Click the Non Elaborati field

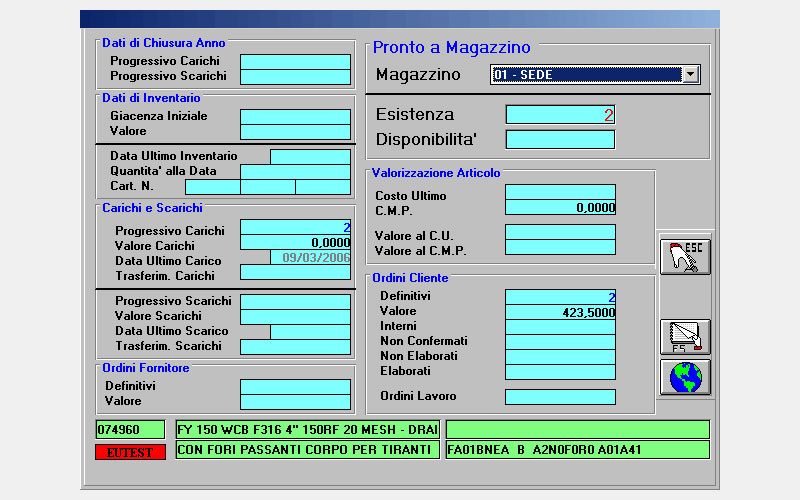(560, 357)
